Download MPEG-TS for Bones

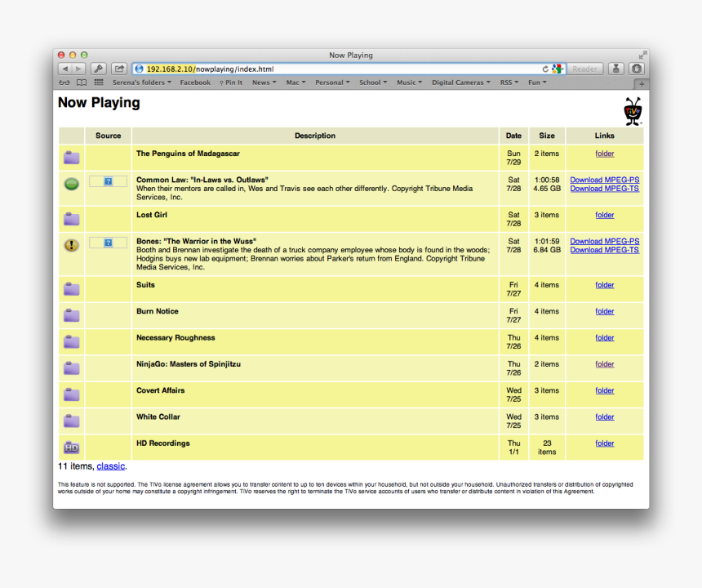click(x=604, y=250)
